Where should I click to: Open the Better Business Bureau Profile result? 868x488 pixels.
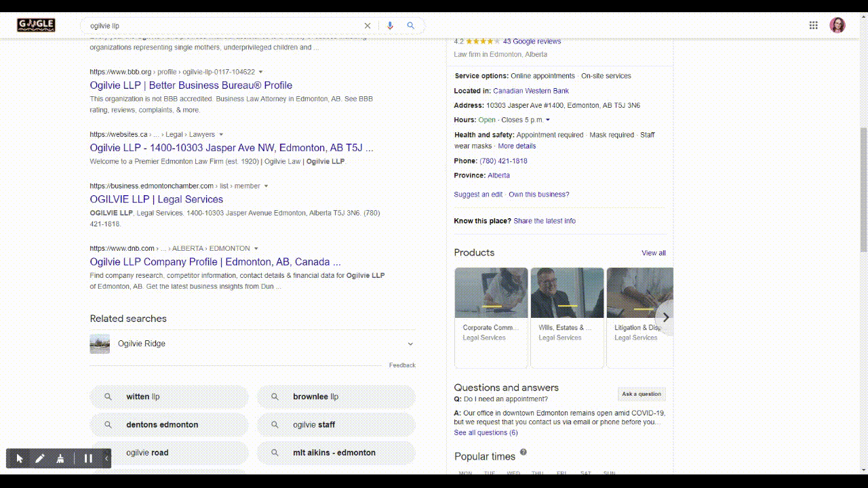(191, 85)
